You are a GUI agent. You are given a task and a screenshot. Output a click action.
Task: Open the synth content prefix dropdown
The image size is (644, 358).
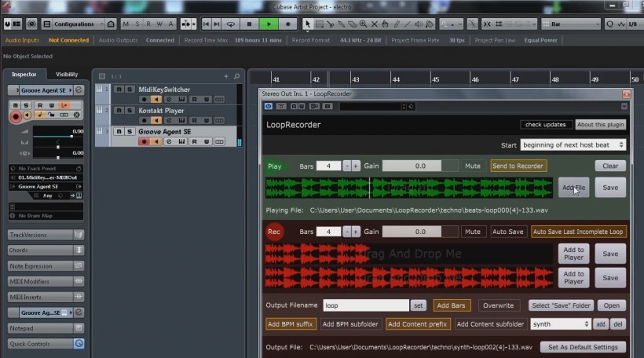pyautogui.click(x=559, y=323)
